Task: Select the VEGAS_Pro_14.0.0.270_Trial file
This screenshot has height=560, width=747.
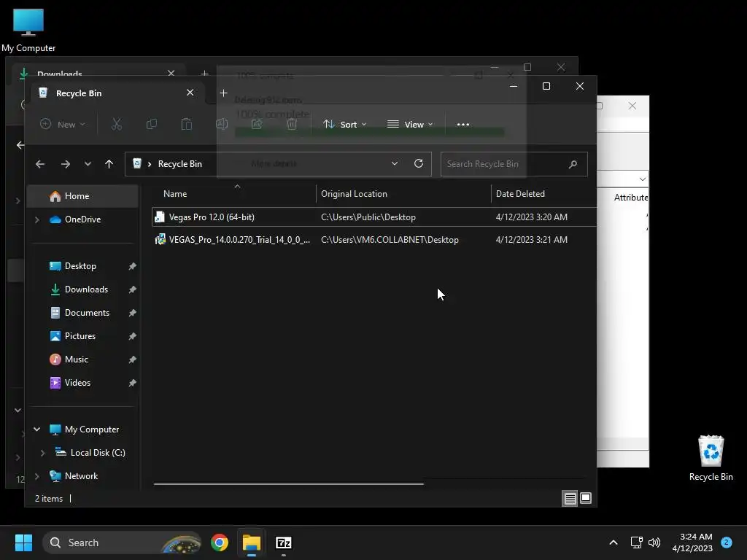Action: [x=374, y=240]
